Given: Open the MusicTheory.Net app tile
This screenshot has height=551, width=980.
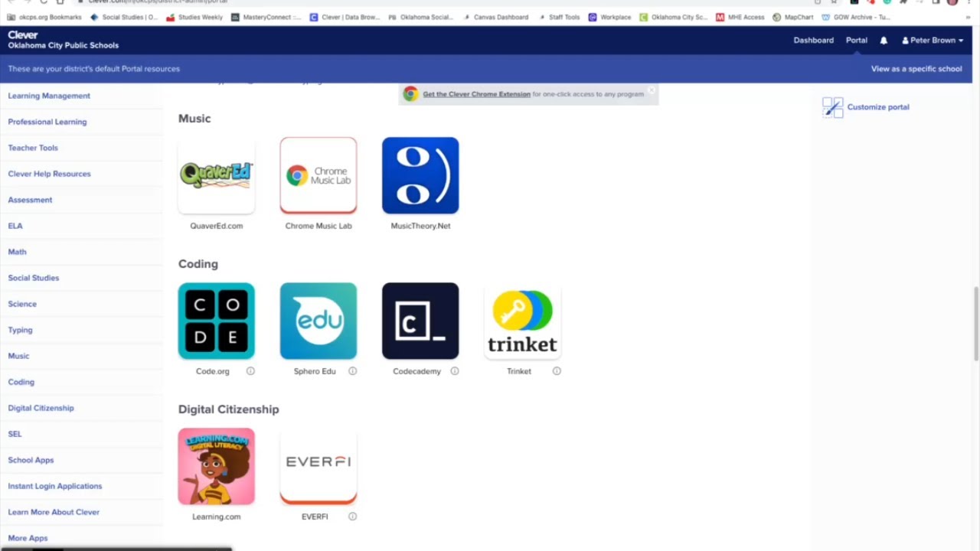Looking at the screenshot, I should 420,175.
